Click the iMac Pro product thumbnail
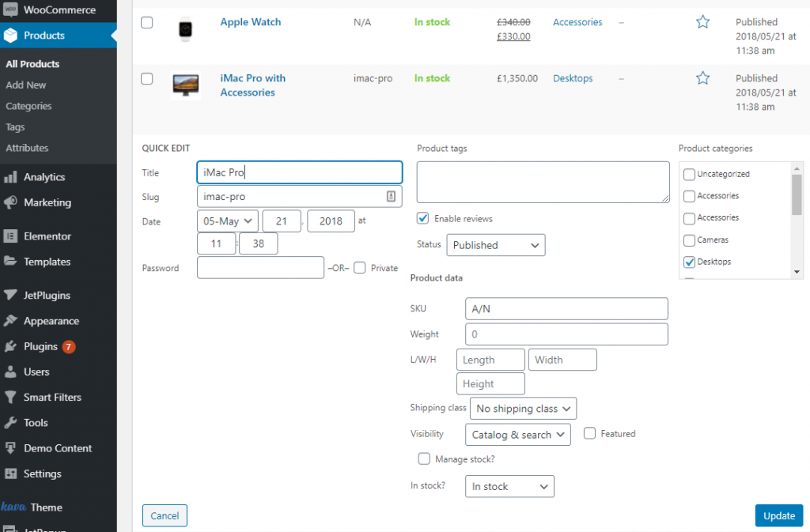 tap(185, 85)
